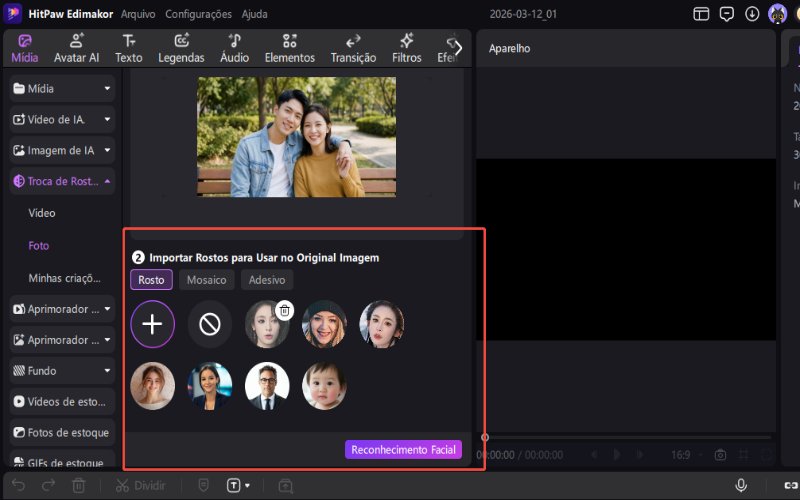Click the export frame icon in bottom toolbar
Image resolution: width=800 pixels, height=500 pixels.
286,485
